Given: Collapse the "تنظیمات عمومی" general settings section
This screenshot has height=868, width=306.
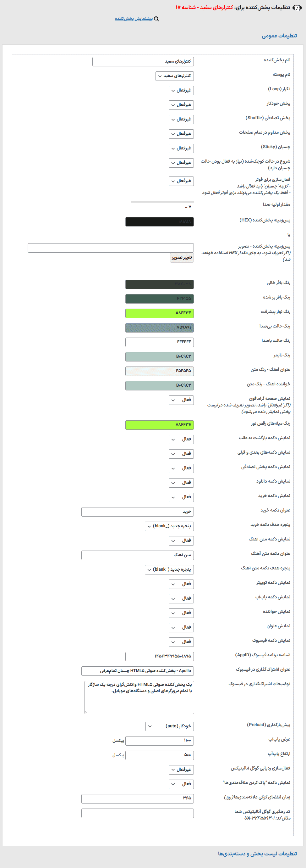Looking at the screenshot, I should [x=279, y=36].
